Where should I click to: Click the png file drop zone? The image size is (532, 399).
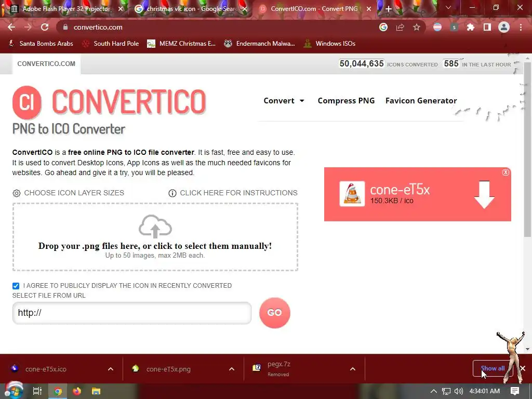tap(155, 237)
